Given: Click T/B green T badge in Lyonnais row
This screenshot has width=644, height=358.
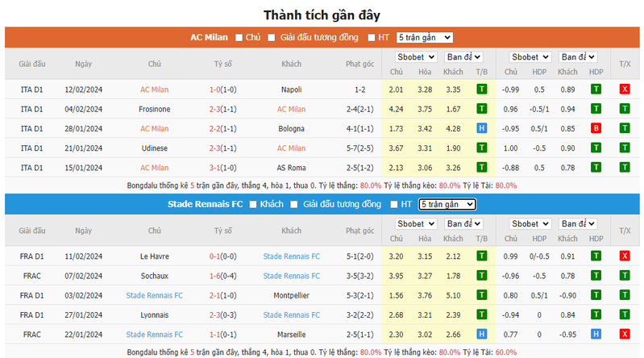Looking at the screenshot, I should point(482,314).
